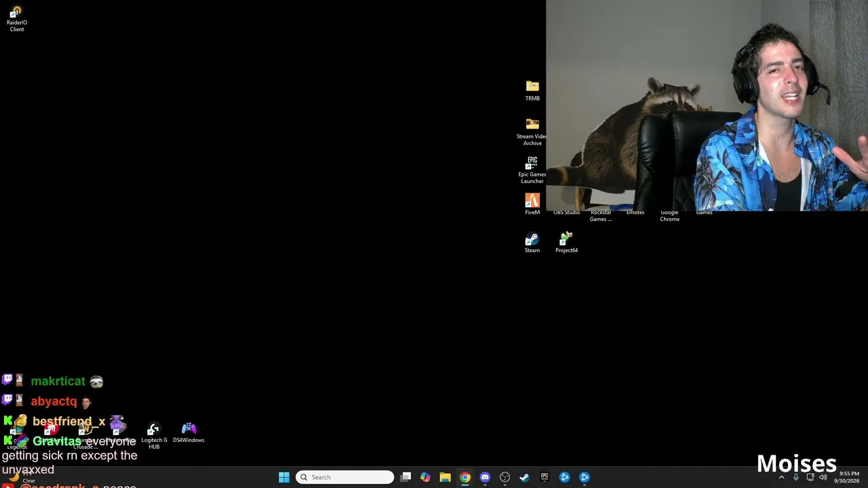This screenshot has height=488, width=868.
Task: Select the Google Chrome desktop label
Action: (669, 216)
